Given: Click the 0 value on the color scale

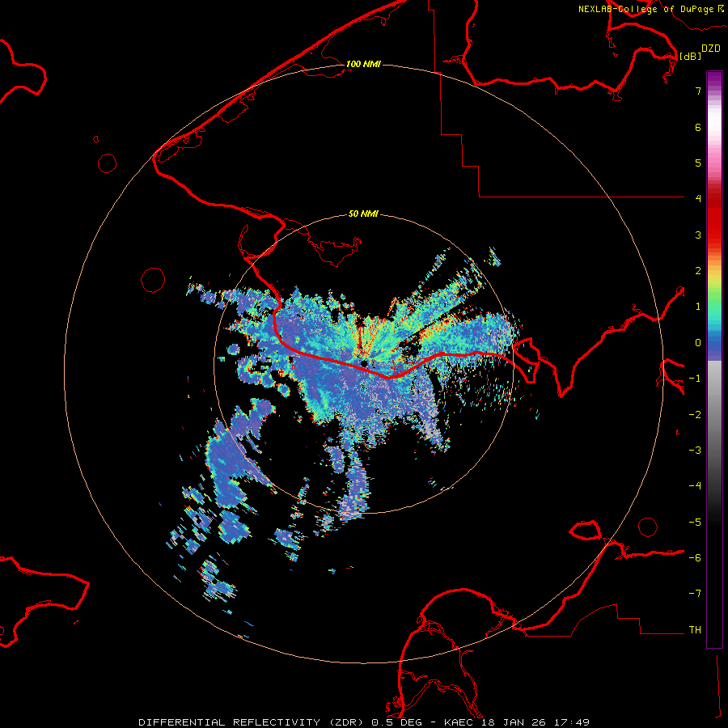Looking at the screenshot, I should click(698, 343).
